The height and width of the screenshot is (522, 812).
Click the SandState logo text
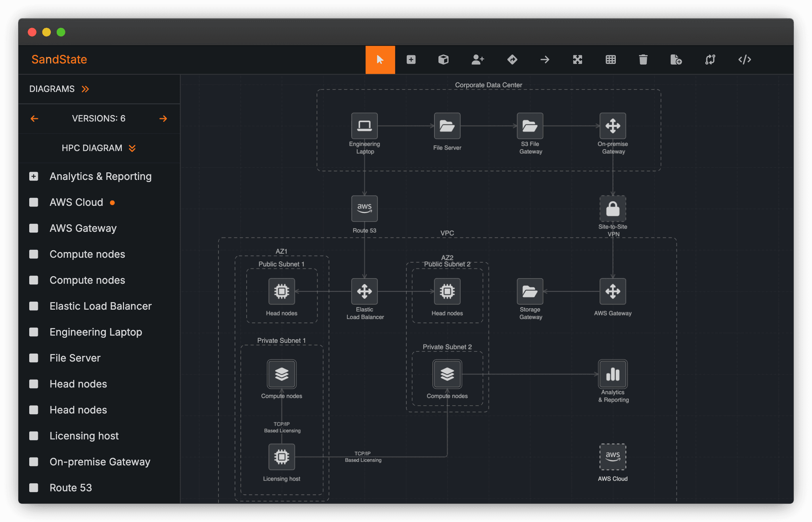(x=59, y=59)
